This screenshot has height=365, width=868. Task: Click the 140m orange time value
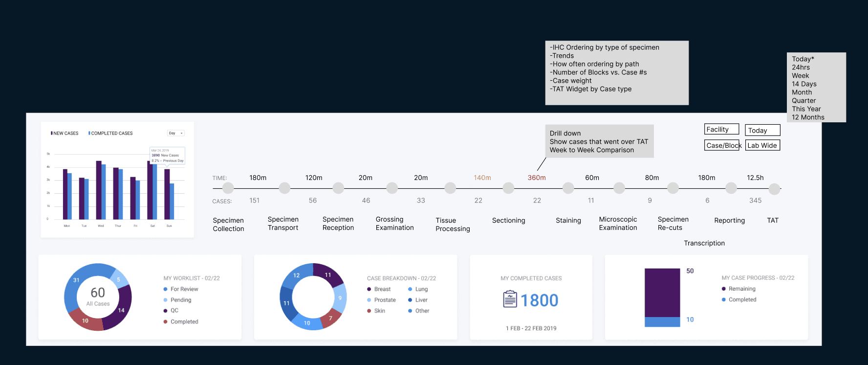482,178
